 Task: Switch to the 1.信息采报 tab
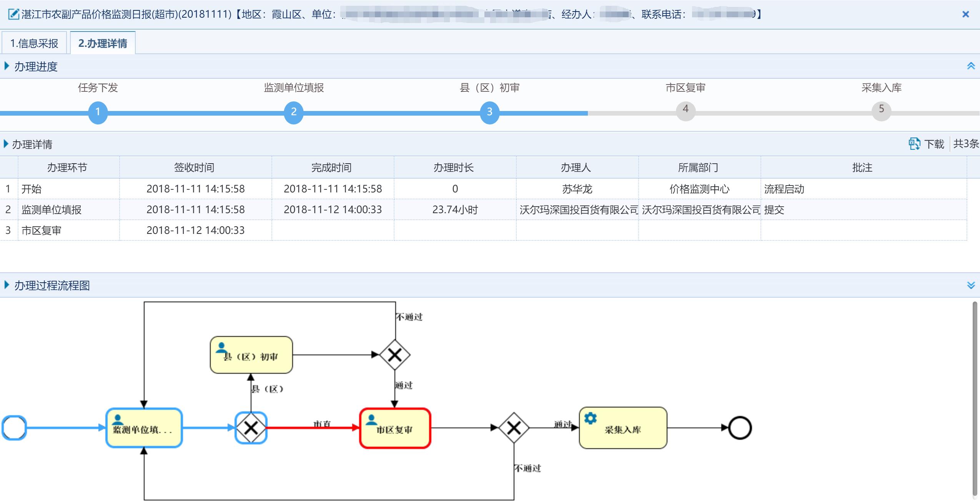coord(34,43)
